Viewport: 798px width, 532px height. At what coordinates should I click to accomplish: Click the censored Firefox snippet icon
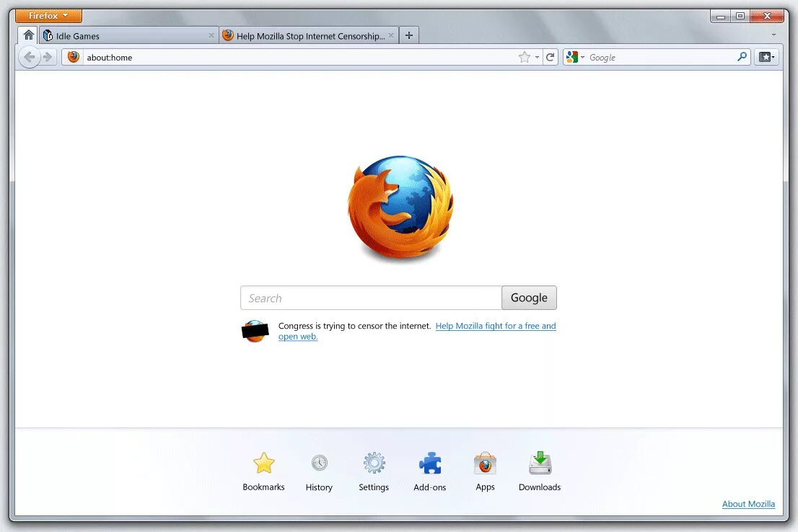click(x=255, y=331)
